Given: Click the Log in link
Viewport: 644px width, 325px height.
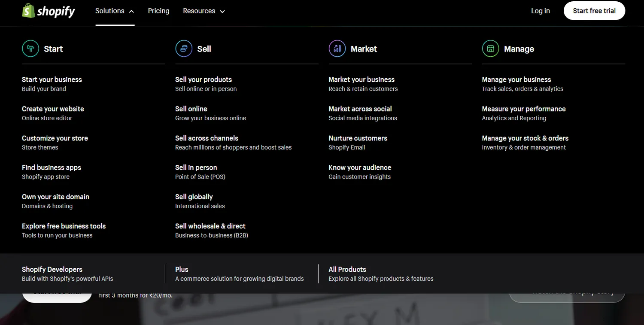Looking at the screenshot, I should coord(540,11).
